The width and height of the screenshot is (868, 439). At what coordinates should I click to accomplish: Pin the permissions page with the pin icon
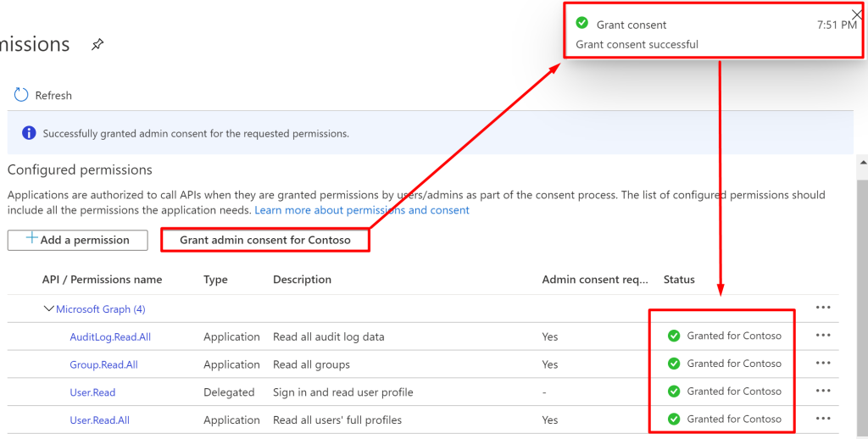tap(97, 44)
